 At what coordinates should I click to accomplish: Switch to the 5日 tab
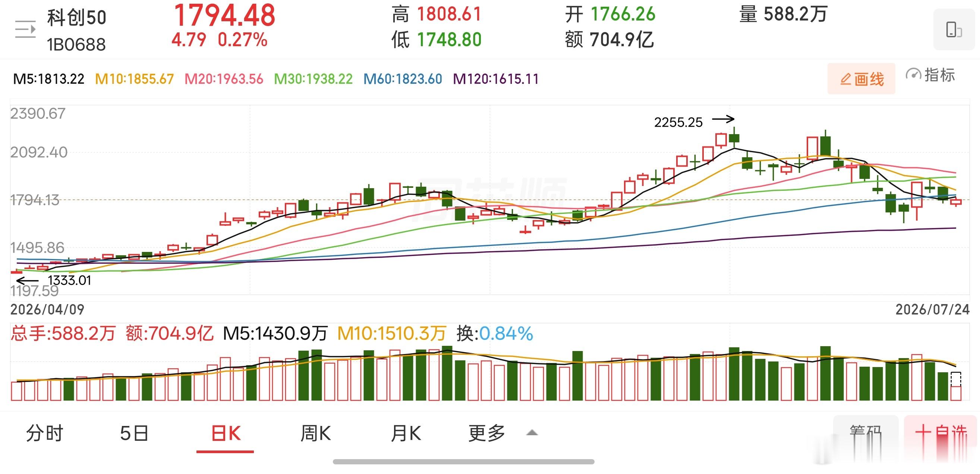click(134, 433)
